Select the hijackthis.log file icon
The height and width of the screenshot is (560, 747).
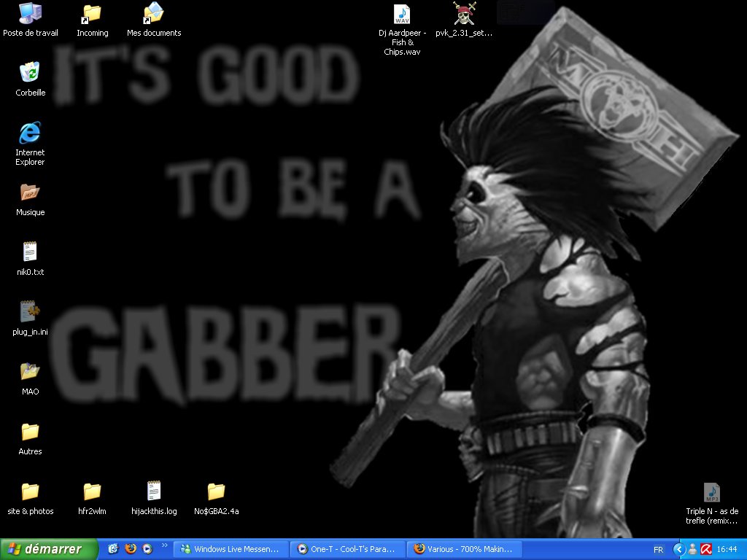[154, 499]
